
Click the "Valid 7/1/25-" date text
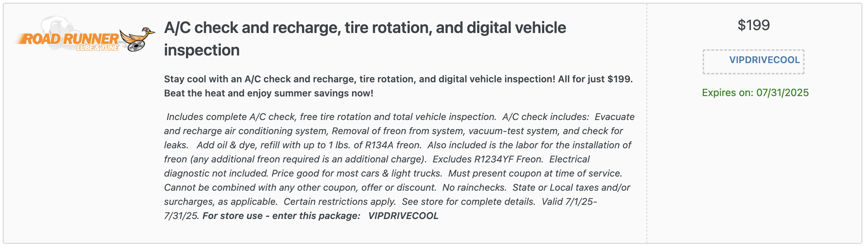(x=569, y=202)
